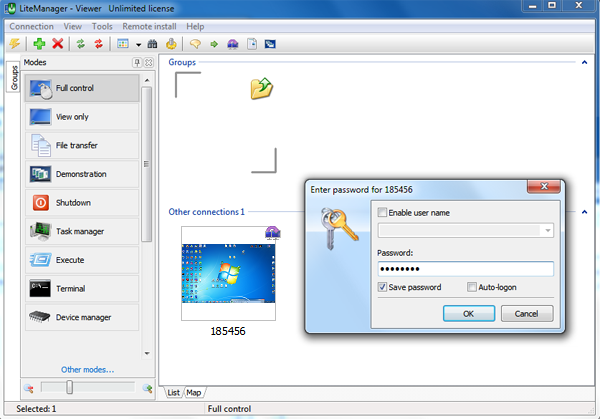Select Terminal mode
This screenshot has height=419, width=600.
pyautogui.click(x=82, y=289)
